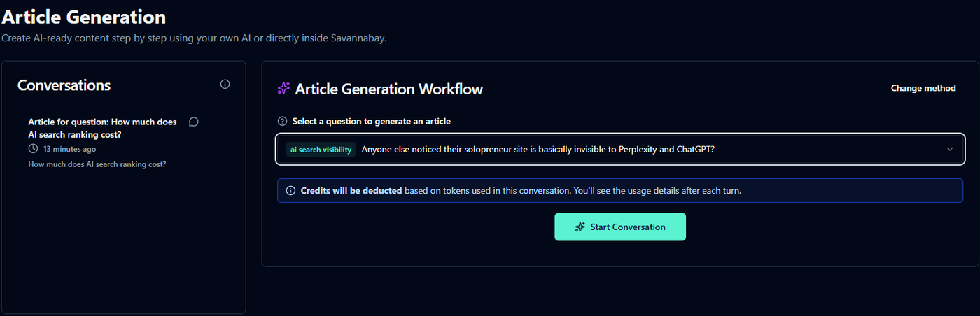Click the "Select a question to generate" label
Screen dimensions: 980x316
(x=371, y=121)
